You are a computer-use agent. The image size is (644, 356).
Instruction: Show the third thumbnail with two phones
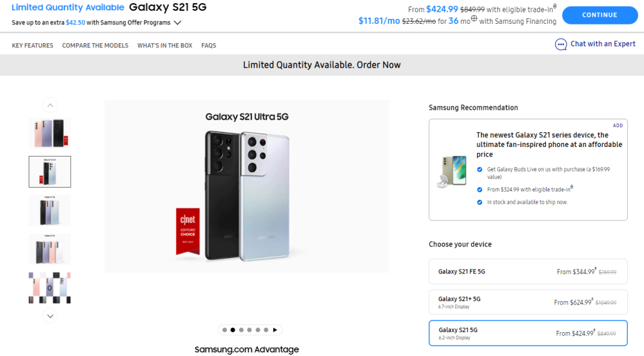[x=50, y=210]
